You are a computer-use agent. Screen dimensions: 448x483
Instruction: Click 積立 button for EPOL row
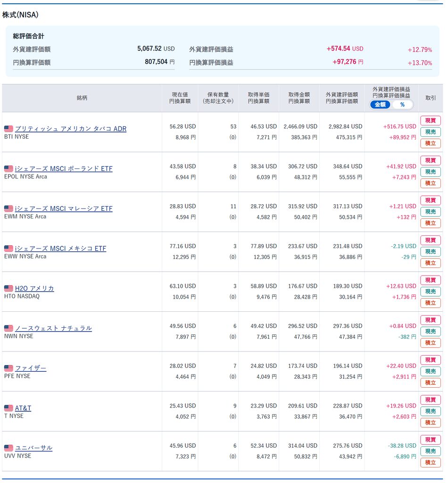point(431,183)
